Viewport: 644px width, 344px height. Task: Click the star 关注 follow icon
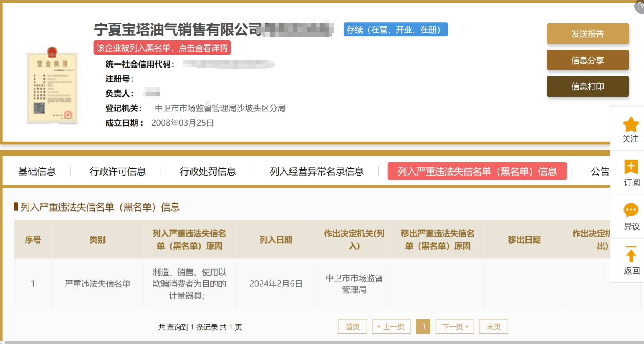[x=631, y=124]
